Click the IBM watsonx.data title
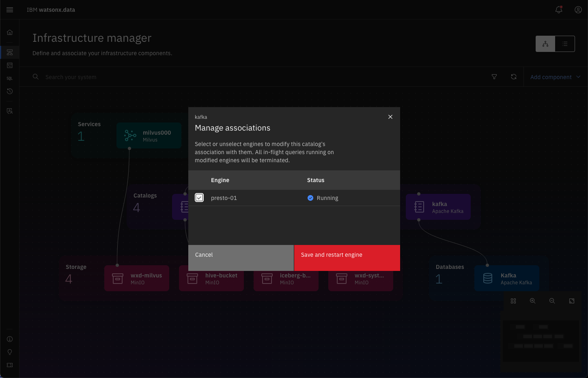This screenshot has height=378, width=588. click(51, 10)
